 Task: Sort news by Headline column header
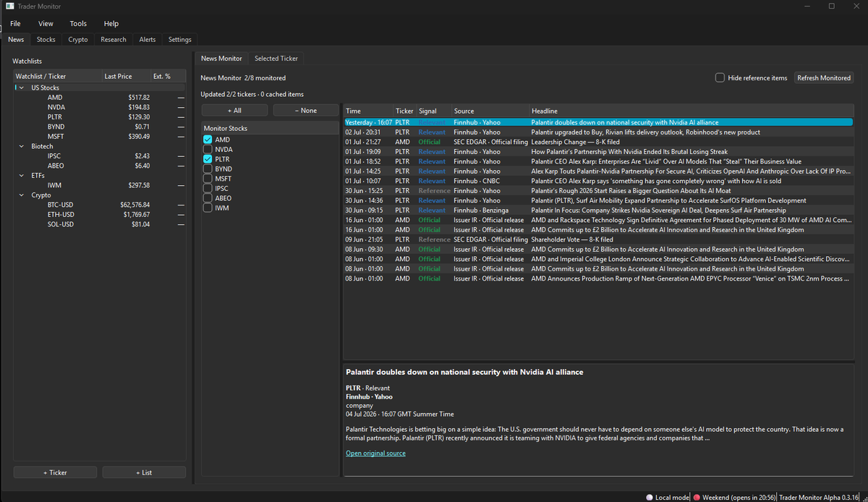click(x=691, y=111)
